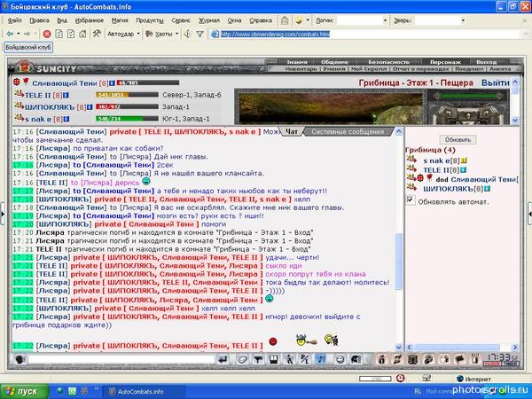Click the Windows пуск start button
Image resolution: width=532 pixels, height=399 pixels.
(x=25, y=391)
